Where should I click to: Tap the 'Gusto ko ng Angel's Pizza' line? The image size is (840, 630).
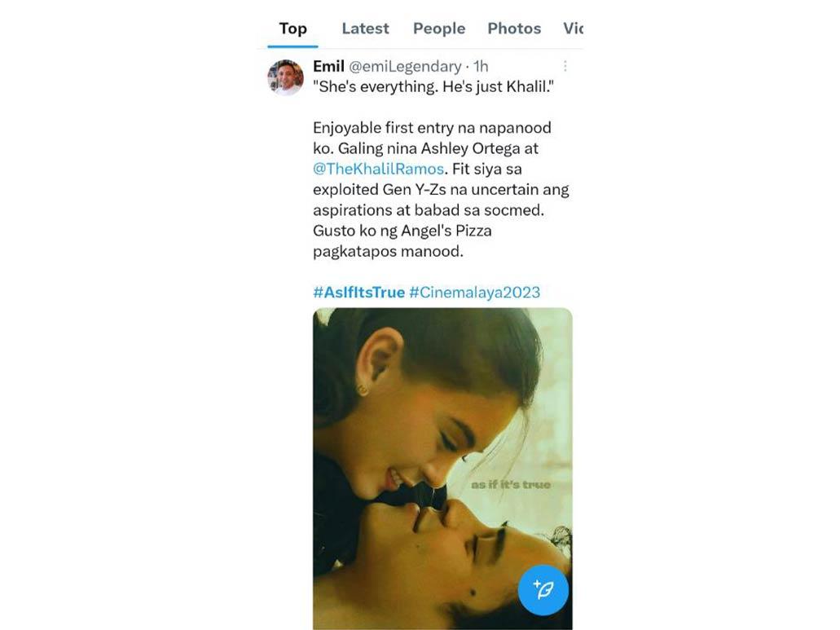(402, 231)
